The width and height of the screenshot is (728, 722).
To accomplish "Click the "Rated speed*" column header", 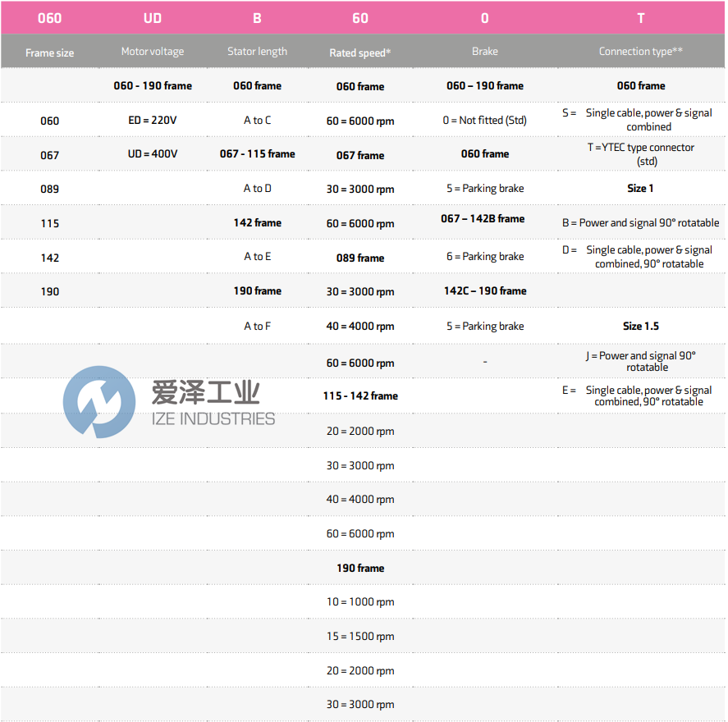I will (360, 51).
